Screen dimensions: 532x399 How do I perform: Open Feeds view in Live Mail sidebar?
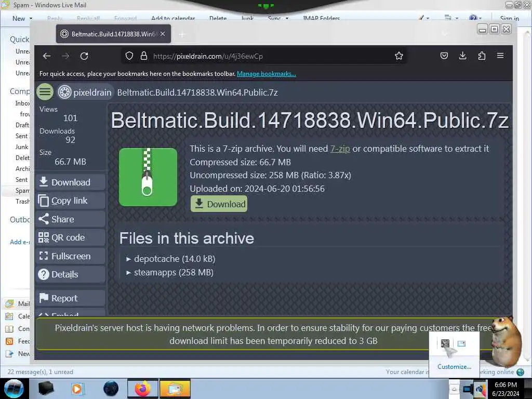18,341
